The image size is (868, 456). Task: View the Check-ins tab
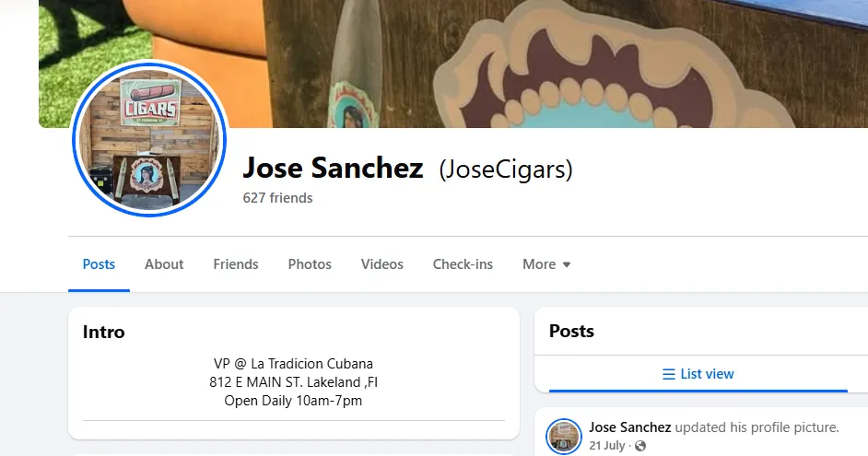click(463, 264)
